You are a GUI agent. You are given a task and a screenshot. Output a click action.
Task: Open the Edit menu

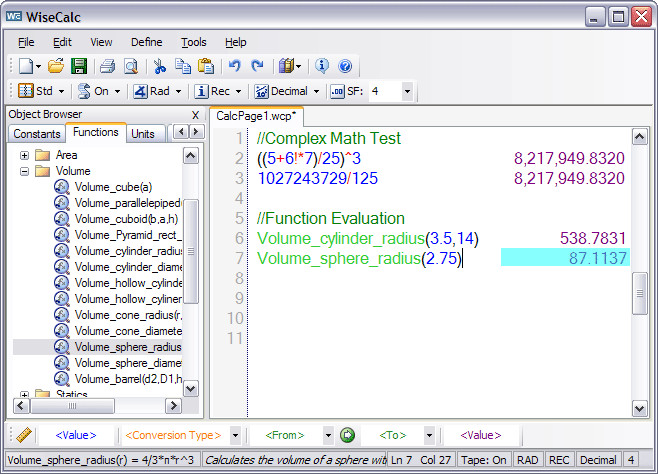[62, 42]
